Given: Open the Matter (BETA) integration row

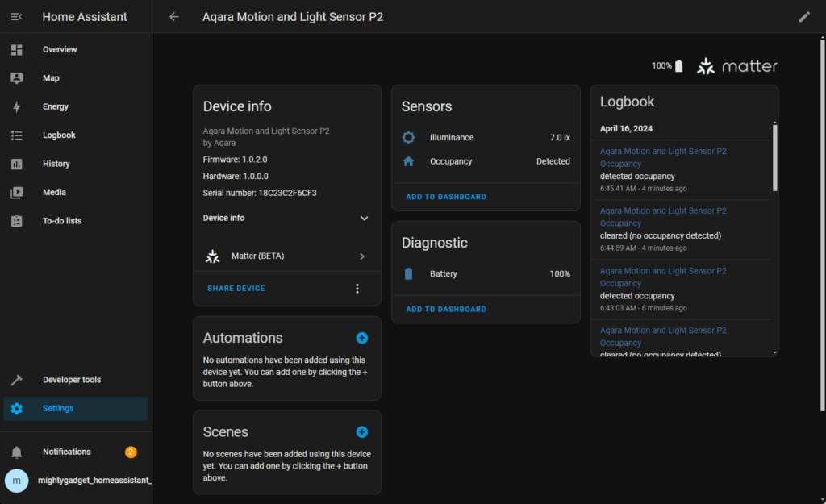Looking at the screenshot, I should [x=286, y=256].
